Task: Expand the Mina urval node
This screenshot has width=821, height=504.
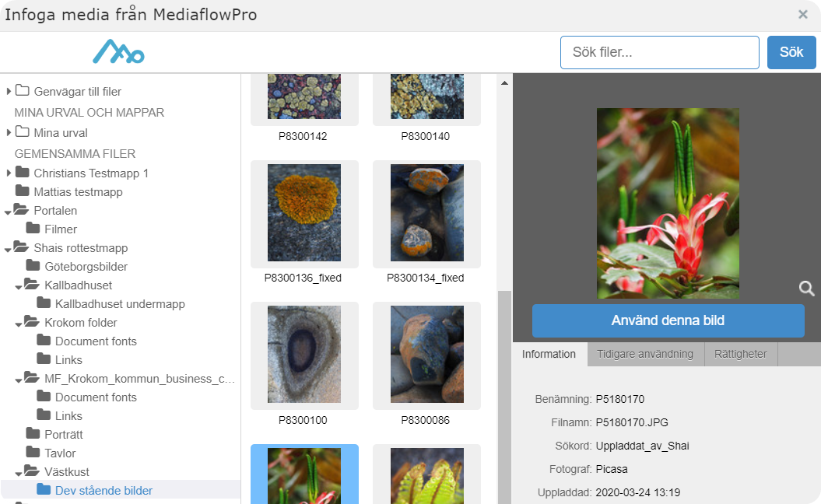Action: coord(9,132)
